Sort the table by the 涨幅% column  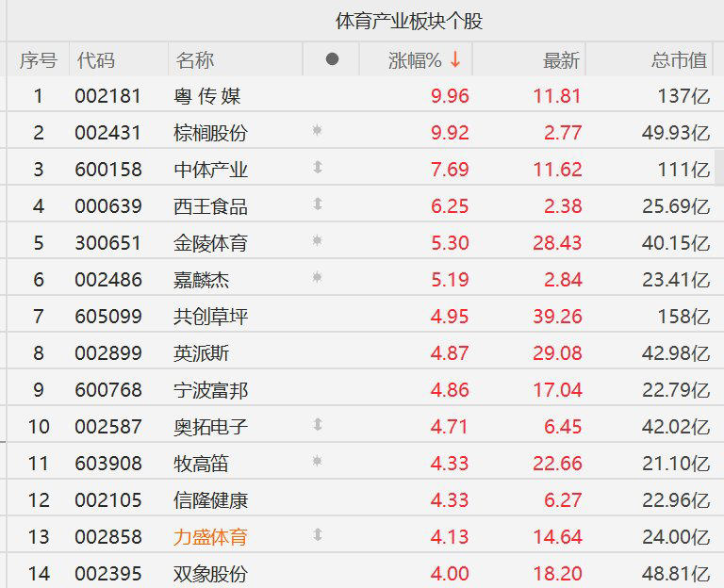pyautogui.click(x=415, y=60)
